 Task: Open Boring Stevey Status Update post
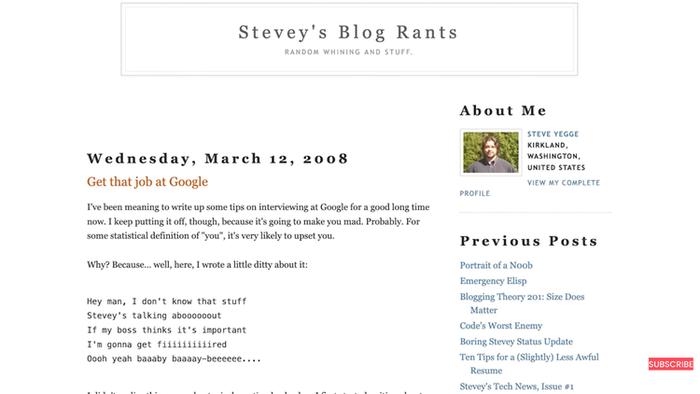[x=516, y=341]
